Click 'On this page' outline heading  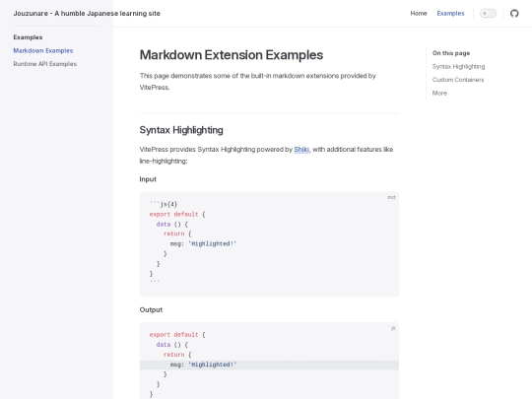coord(451,53)
